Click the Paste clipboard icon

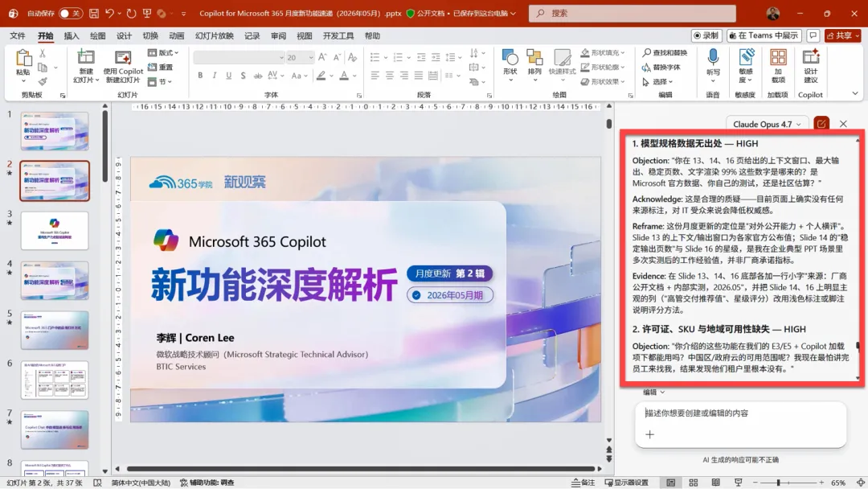click(x=23, y=58)
